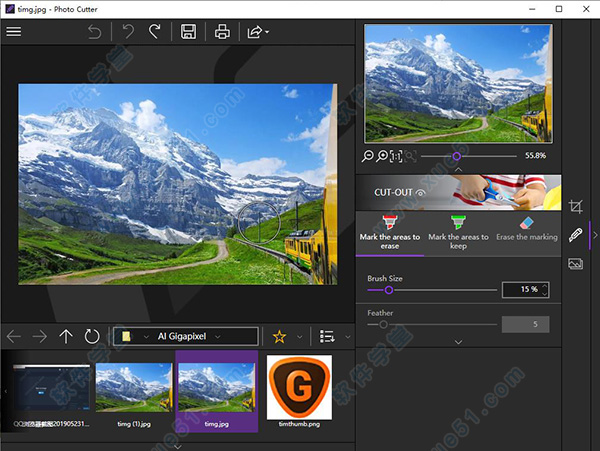The image size is (600, 451).
Task: Go up one folder level
Action: click(65, 336)
